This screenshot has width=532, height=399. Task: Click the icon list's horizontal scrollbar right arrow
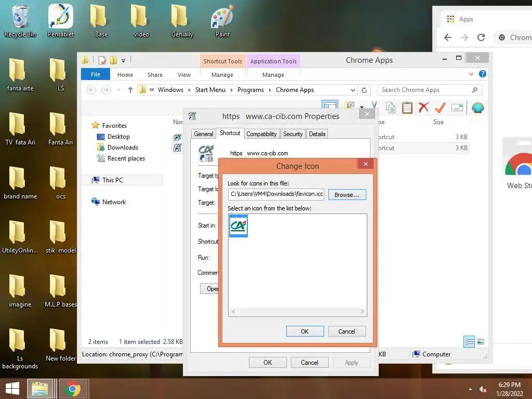362,312
